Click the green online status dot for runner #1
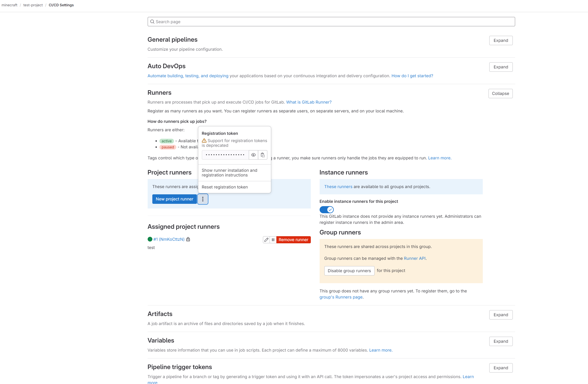Image resolution: width=588 pixels, height=384 pixels. click(150, 239)
